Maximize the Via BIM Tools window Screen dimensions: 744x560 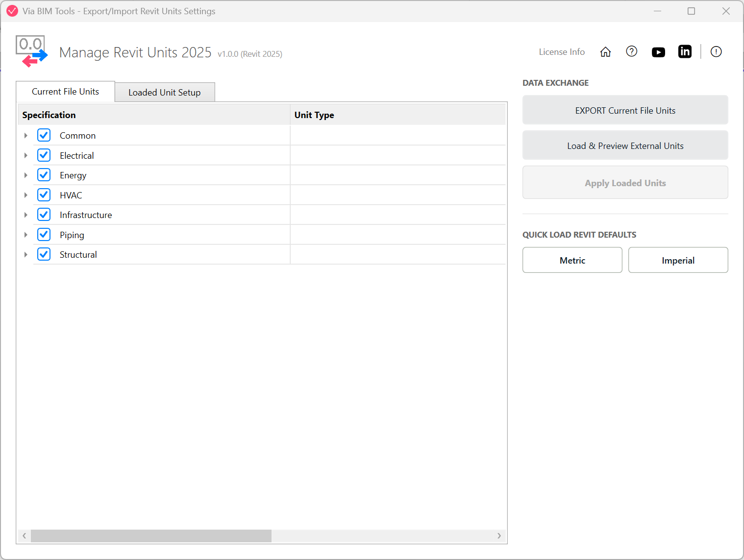point(691,11)
